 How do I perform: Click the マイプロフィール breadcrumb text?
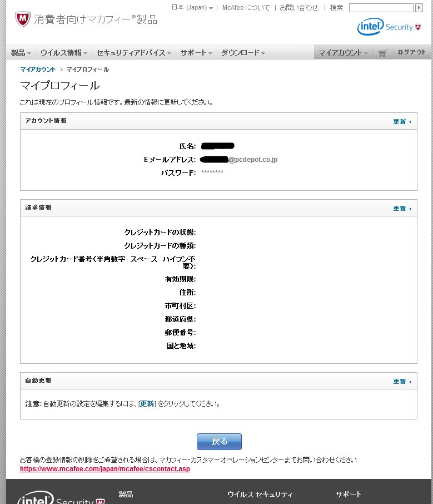(87, 70)
